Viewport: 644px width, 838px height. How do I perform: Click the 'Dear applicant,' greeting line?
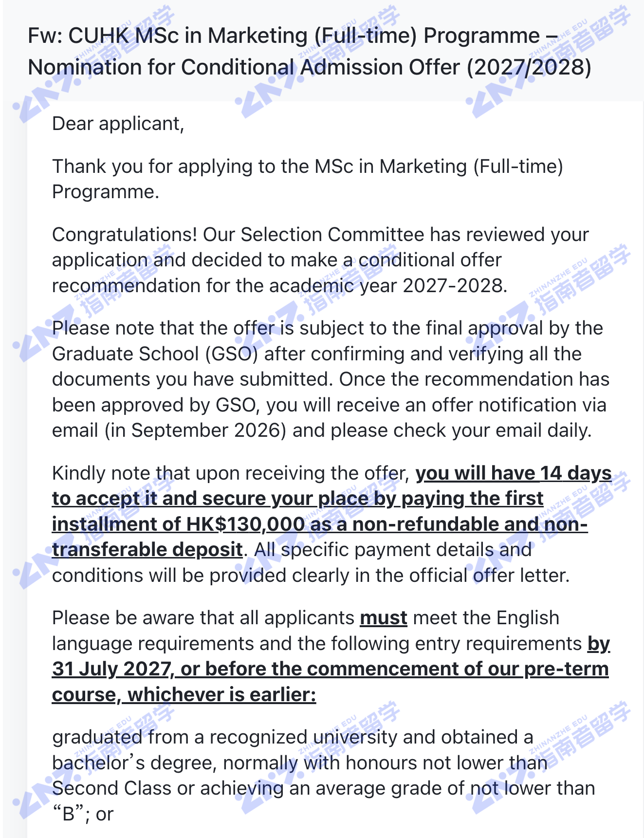(118, 124)
